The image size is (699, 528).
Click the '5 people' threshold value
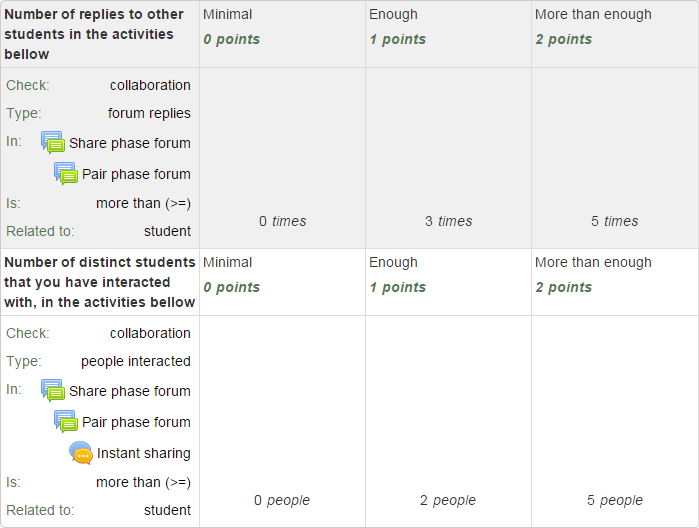[615, 500]
